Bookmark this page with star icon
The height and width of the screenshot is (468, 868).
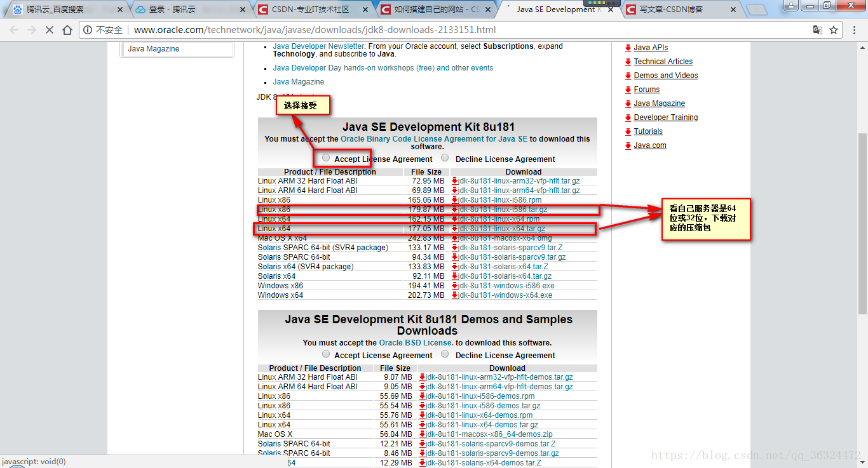[834, 30]
